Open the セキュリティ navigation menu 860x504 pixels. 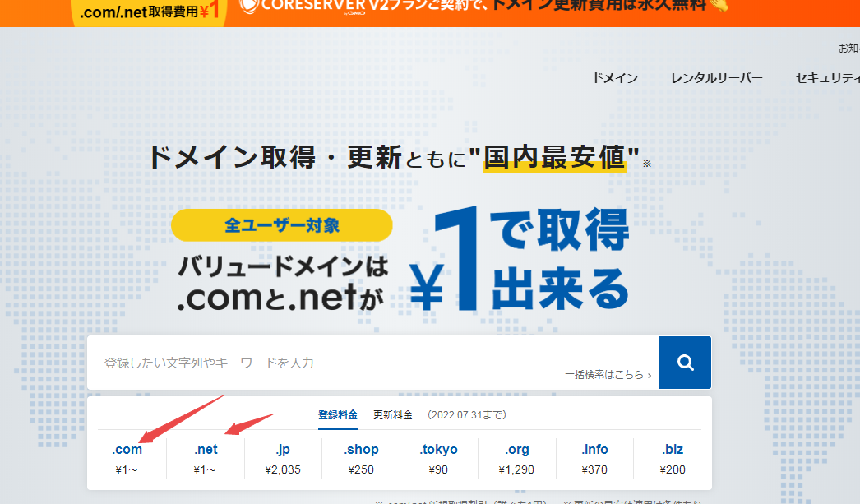pos(826,78)
